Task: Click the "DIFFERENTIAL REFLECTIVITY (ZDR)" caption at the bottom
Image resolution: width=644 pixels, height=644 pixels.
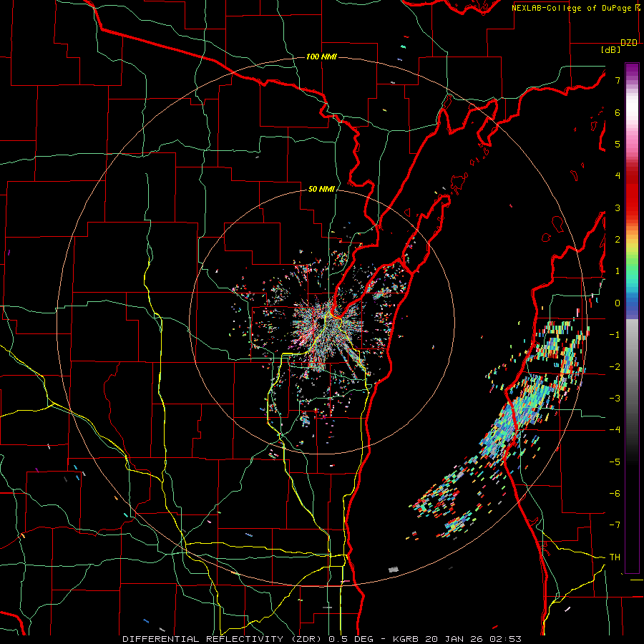Action: tap(224, 639)
